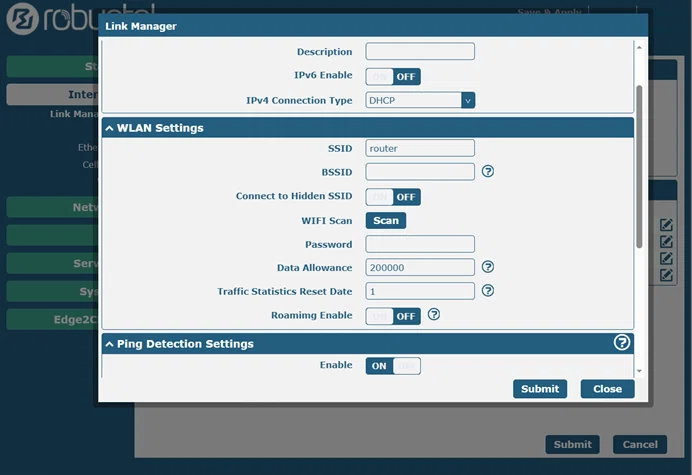This screenshot has height=475, width=692.
Task: Open the Services menu in sidebar
Action: point(53,264)
